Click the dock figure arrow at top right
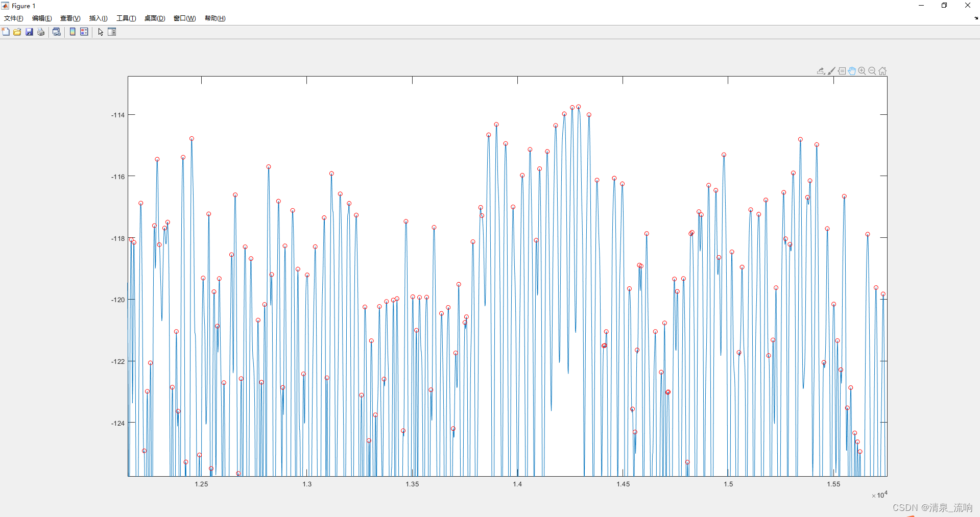 [976, 18]
